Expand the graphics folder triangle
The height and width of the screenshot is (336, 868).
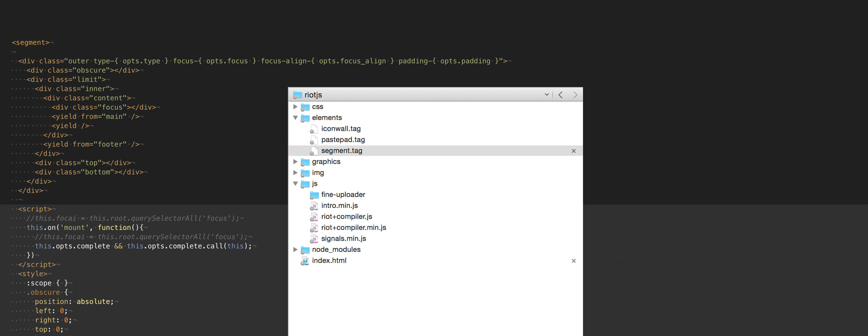[x=295, y=162]
